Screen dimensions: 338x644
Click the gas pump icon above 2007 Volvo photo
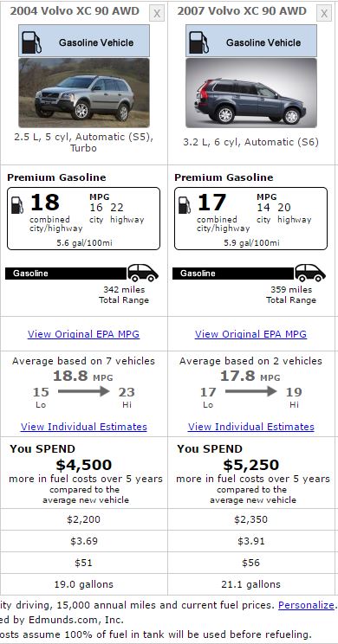point(199,42)
